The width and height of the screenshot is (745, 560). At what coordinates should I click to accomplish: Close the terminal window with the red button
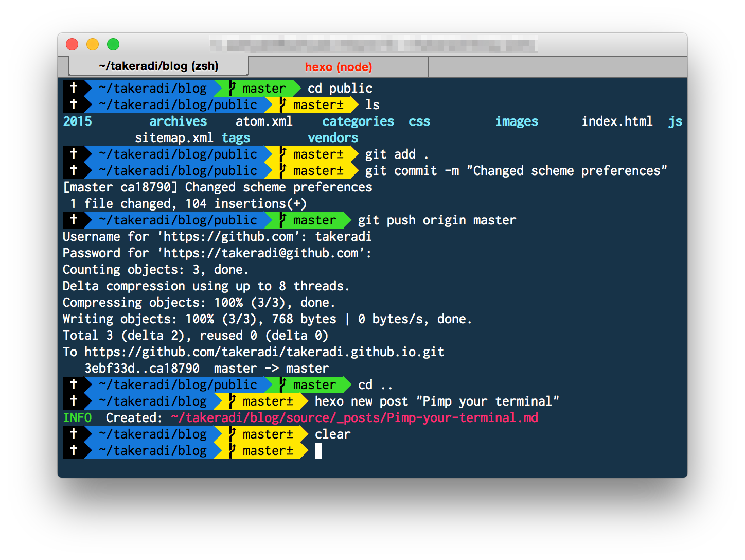click(x=72, y=44)
